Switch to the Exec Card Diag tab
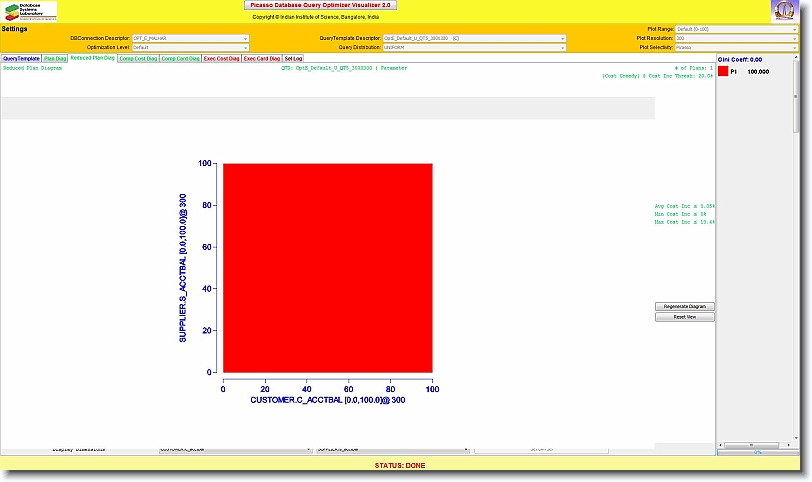 click(262, 59)
